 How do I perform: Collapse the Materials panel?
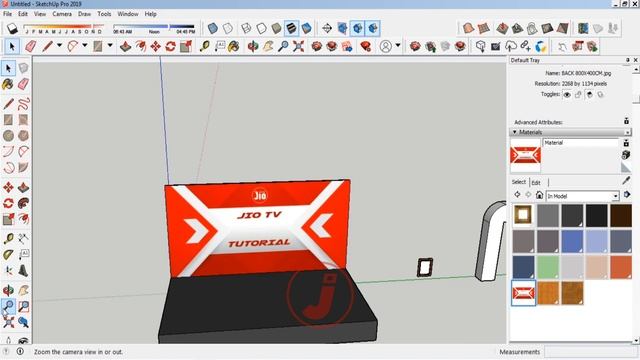pos(515,132)
